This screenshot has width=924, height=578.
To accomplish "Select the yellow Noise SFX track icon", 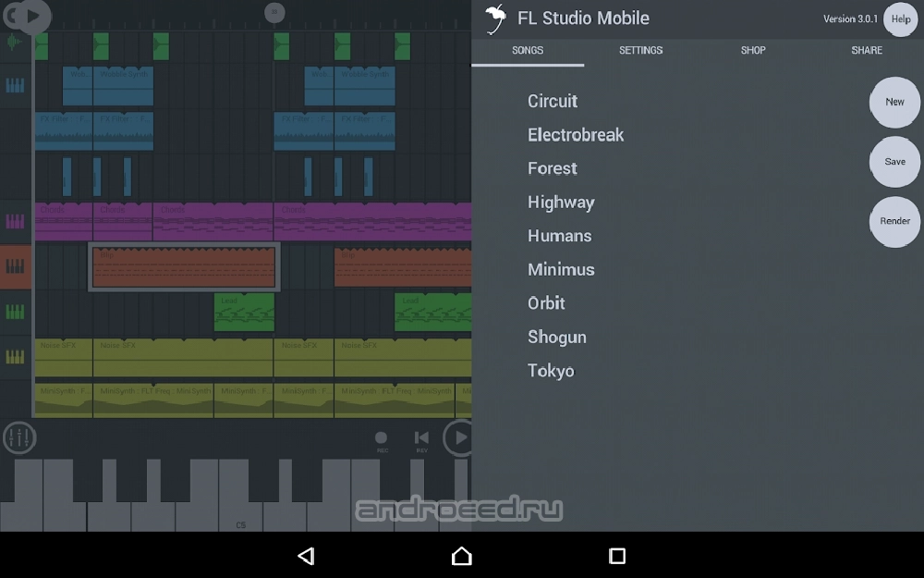I will (x=16, y=356).
